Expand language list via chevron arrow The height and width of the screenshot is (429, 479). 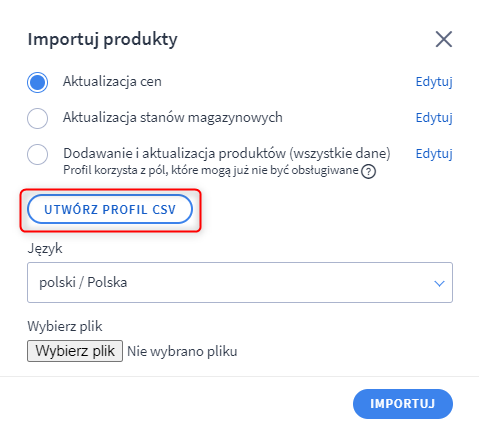[439, 283]
